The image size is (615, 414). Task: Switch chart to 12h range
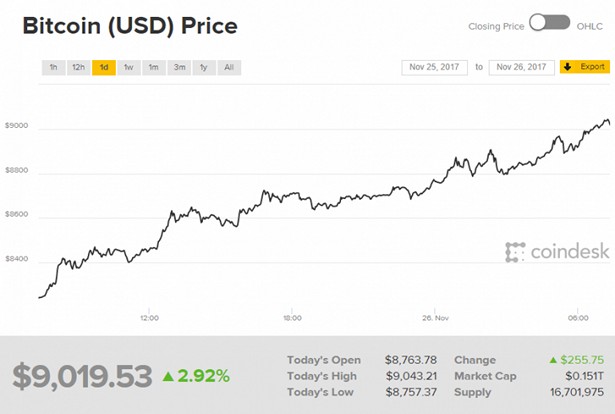click(x=79, y=67)
